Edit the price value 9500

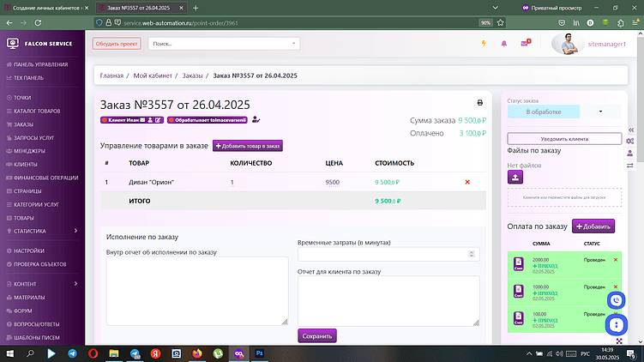(x=332, y=183)
